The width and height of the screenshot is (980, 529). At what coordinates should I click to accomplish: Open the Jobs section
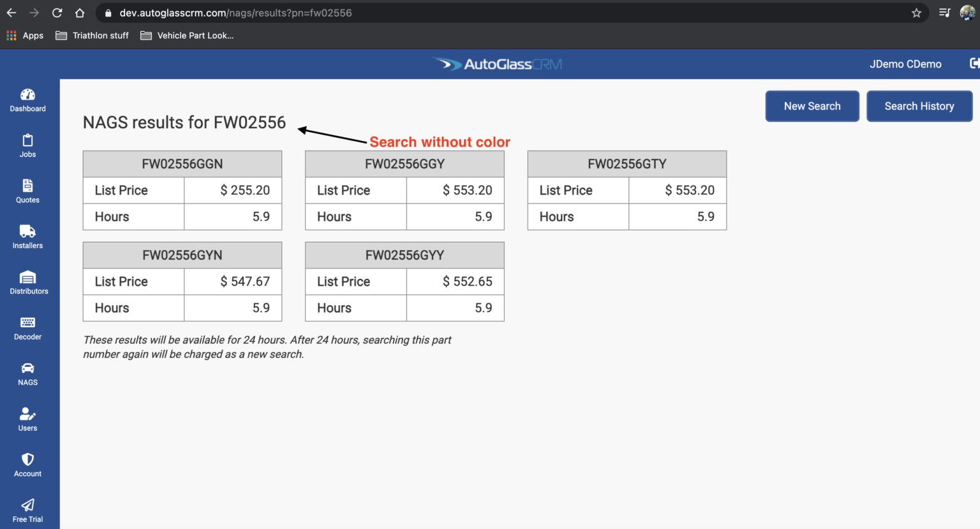click(27, 145)
